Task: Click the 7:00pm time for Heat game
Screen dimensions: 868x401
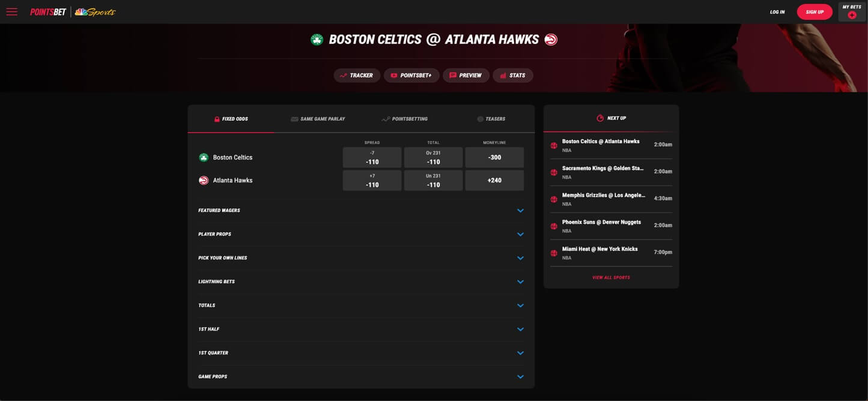Action: click(x=663, y=252)
